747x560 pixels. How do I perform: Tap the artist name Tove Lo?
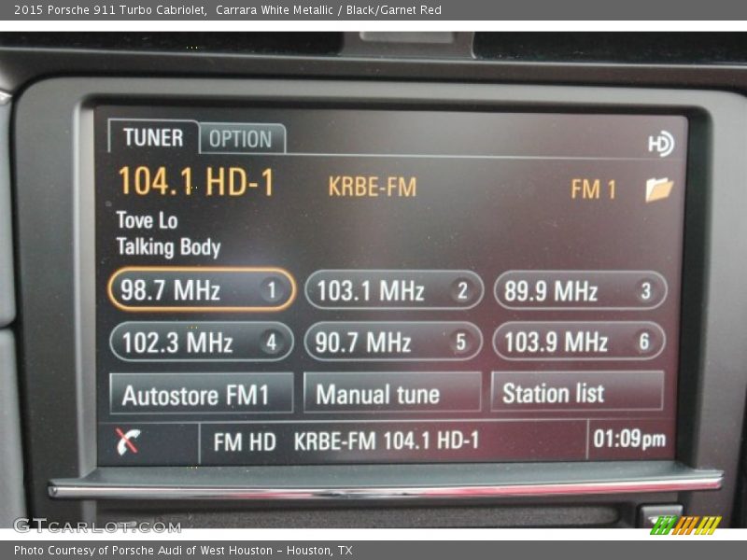(x=148, y=220)
